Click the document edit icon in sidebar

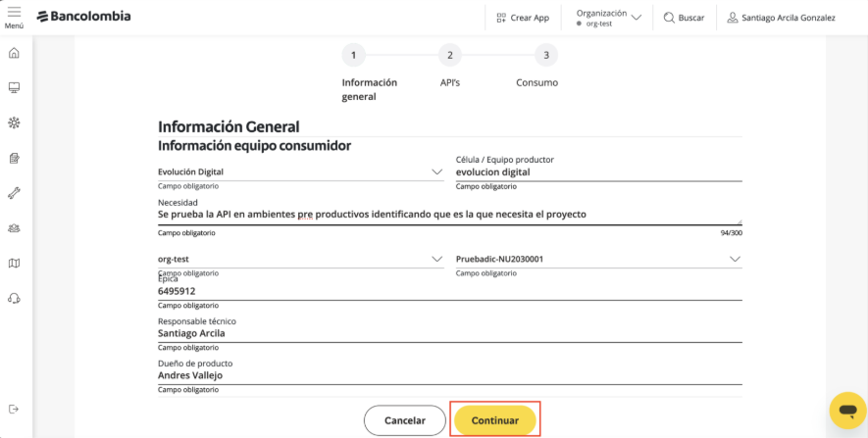pos(14,158)
